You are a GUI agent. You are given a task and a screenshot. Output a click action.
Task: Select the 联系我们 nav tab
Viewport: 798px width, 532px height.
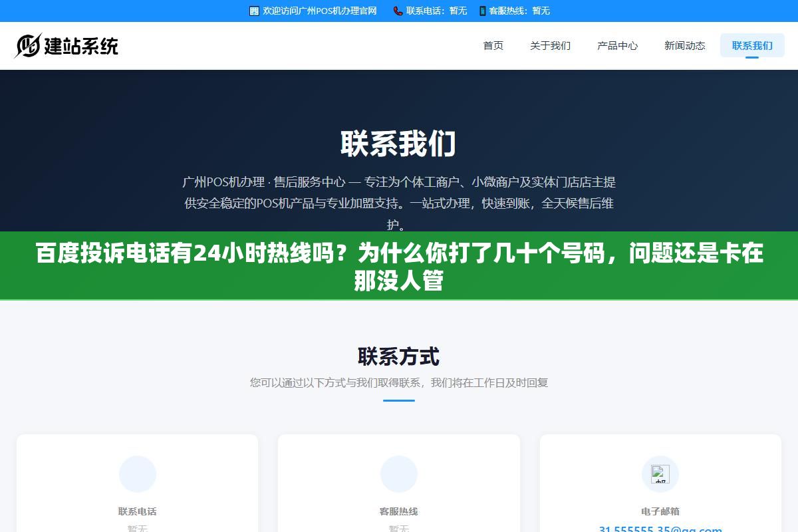tap(752, 46)
